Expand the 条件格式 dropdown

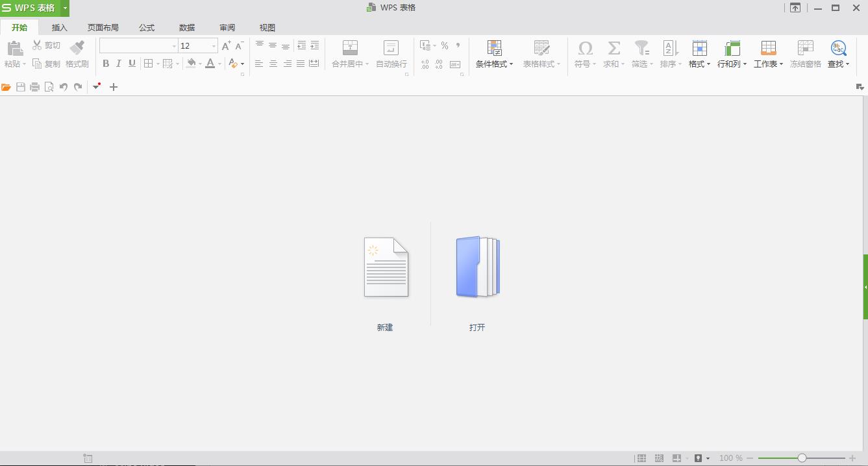click(x=511, y=64)
